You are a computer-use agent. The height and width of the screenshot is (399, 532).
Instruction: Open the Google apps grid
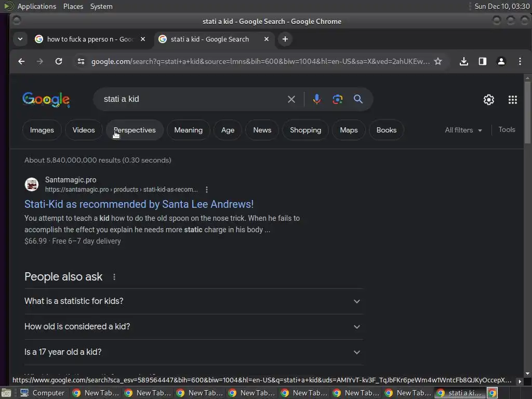pos(513,100)
